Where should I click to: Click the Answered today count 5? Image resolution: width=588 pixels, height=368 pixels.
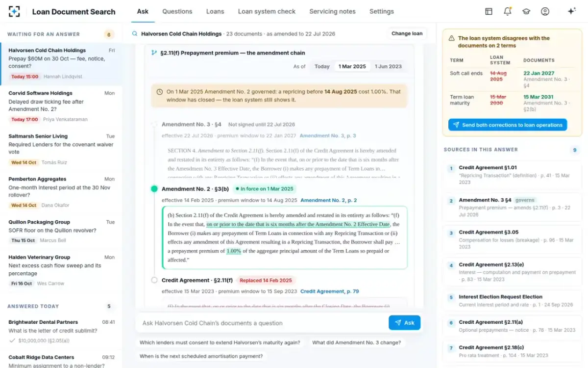click(x=109, y=306)
